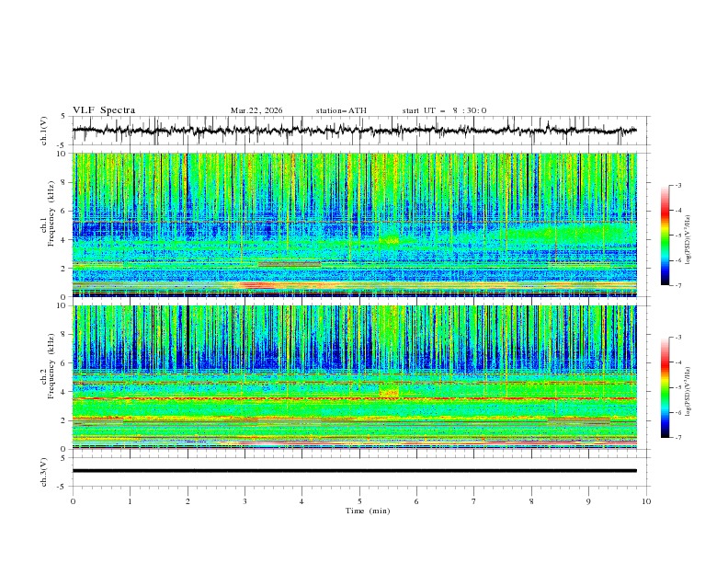Click the "station=ATH" header label
The width and height of the screenshot is (728, 563).
click(x=341, y=110)
